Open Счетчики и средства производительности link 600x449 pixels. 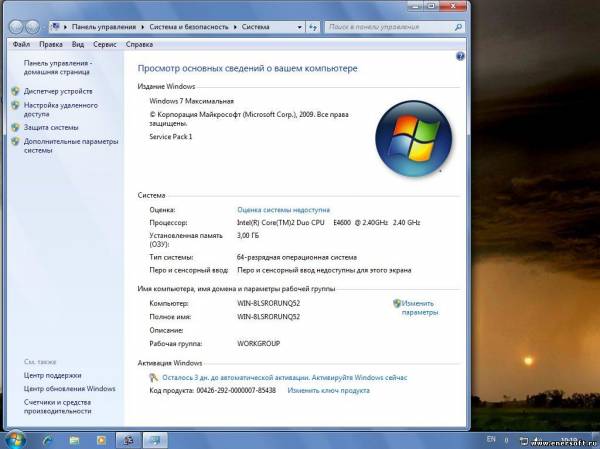(57, 407)
